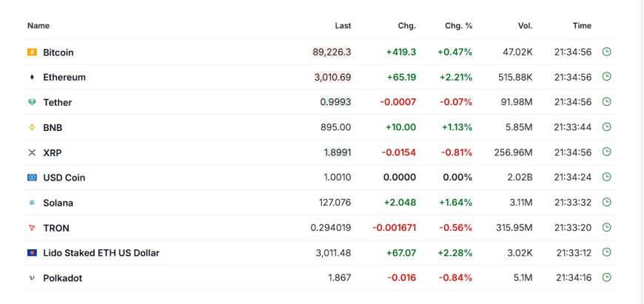Click the XRP cross logo icon
644x304 pixels.
click(x=32, y=152)
